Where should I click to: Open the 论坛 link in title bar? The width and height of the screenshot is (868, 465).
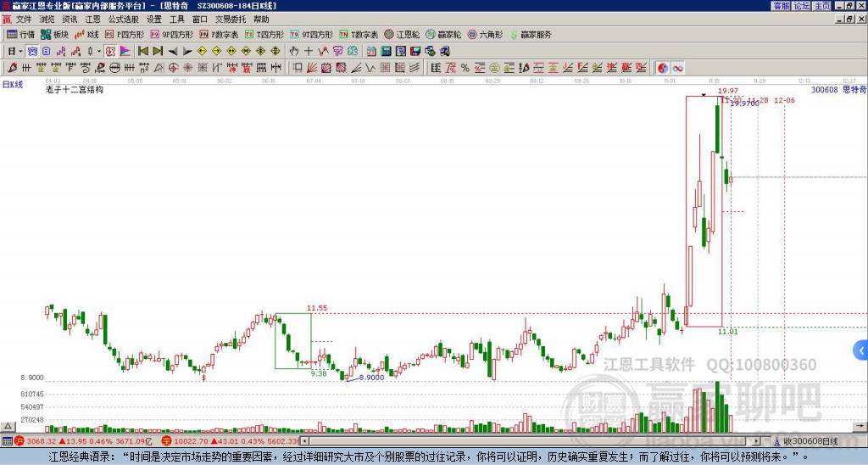coord(802,6)
